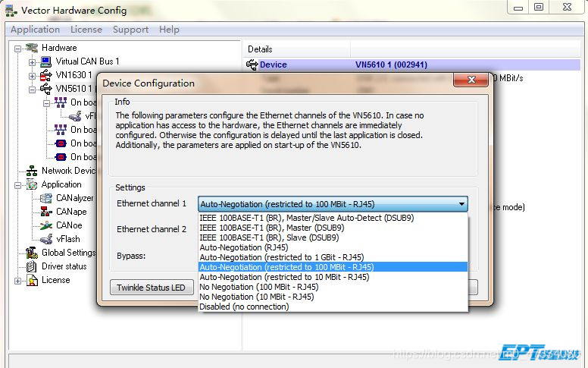The image size is (588, 368).
Task: Close the Device Configuration dialog
Action: pos(471,79)
